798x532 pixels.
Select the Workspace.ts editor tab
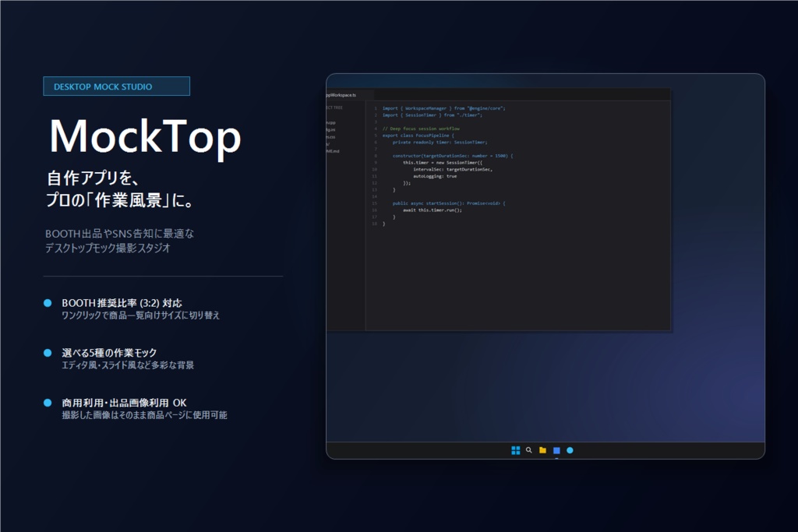[350, 95]
